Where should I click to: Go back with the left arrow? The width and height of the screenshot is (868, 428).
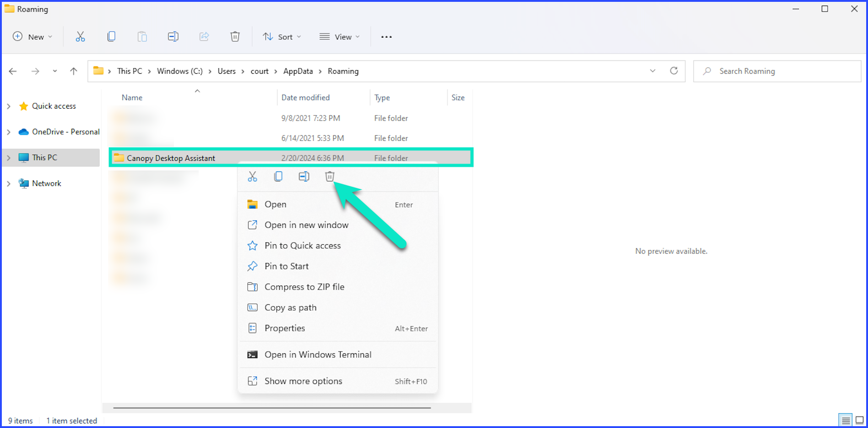click(x=13, y=71)
